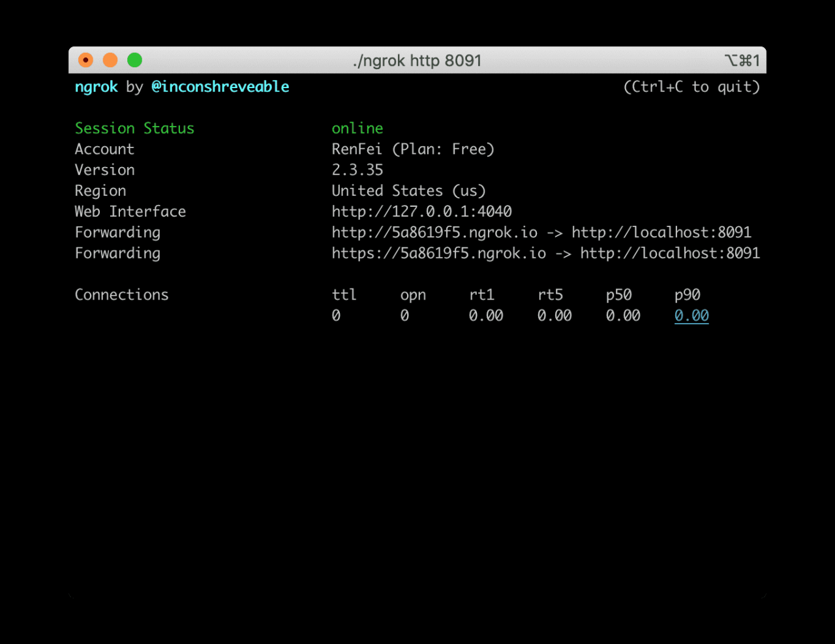This screenshot has height=644, width=835.
Task: Click the underlined p90 value 0.00
Action: pyautogui.click(x=691, y=316)
